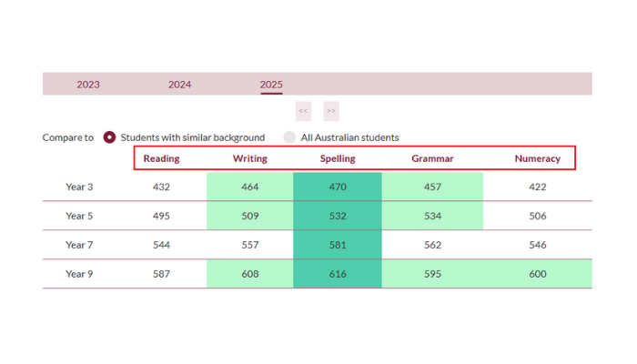Click the Reading column header

pyautogui.click(x=161, y=158)
